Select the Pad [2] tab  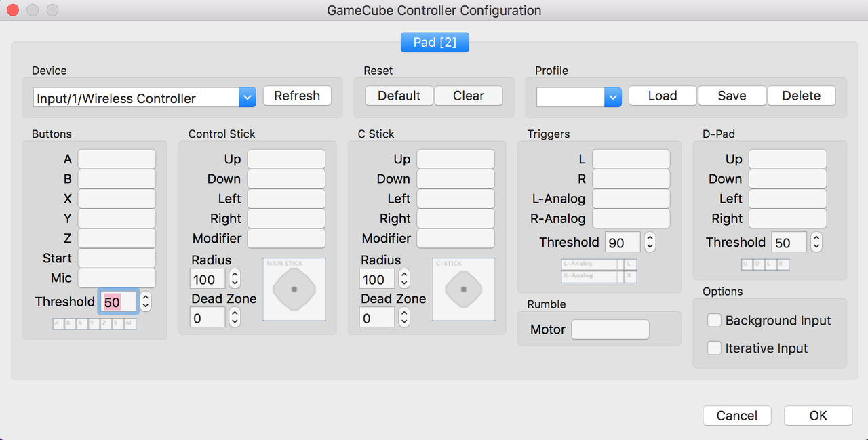[x=435, y=42]
